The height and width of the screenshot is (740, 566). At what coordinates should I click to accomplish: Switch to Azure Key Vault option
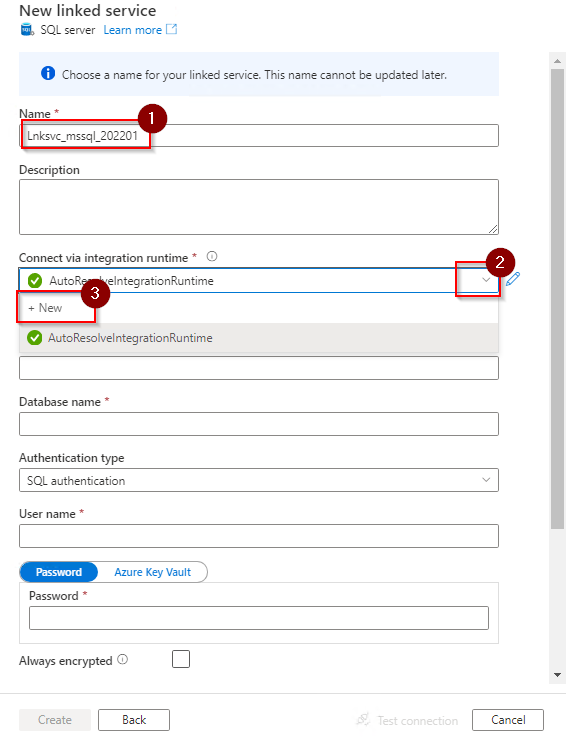tap(152, 572)
